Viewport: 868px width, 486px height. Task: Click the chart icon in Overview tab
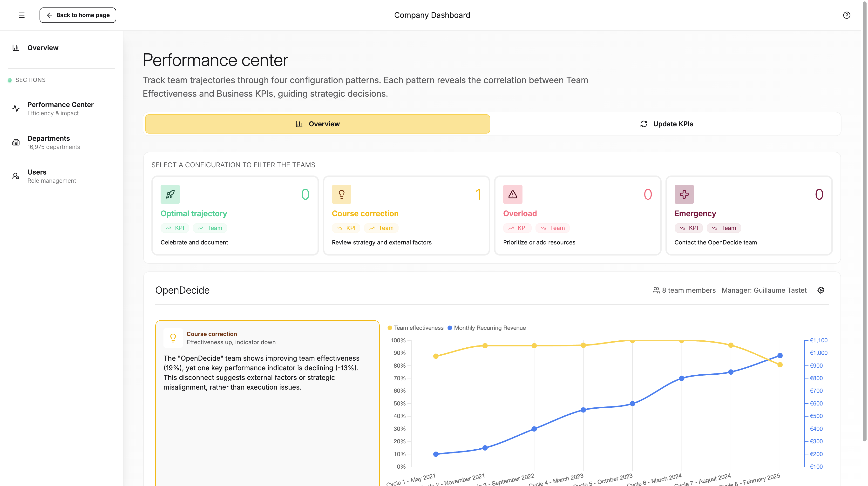point(299,124)
